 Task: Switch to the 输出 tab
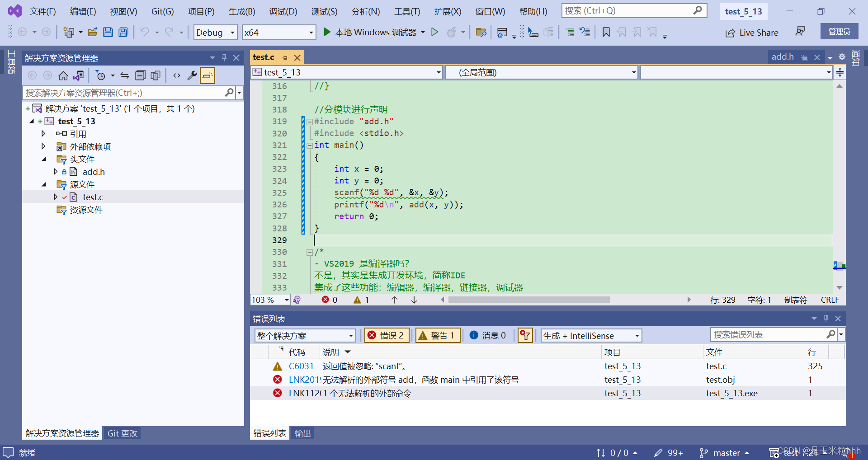302,433
